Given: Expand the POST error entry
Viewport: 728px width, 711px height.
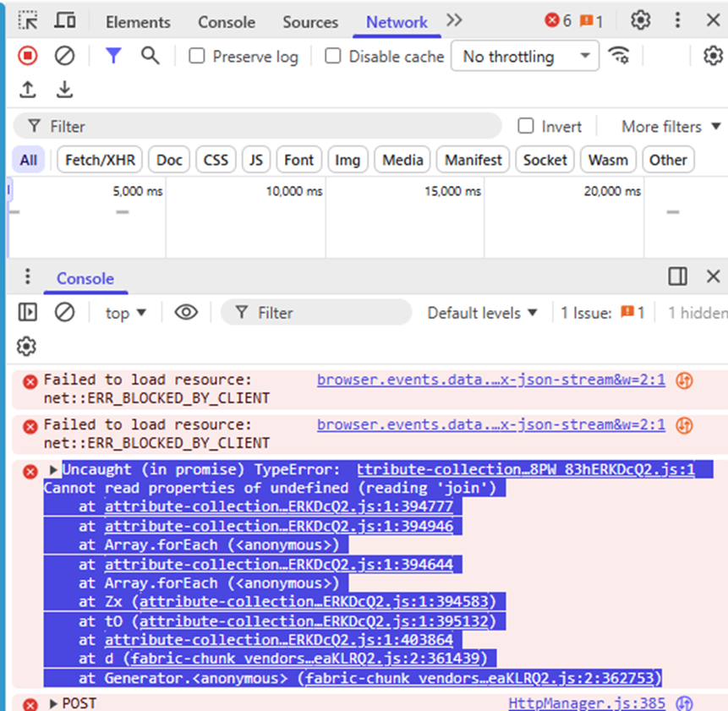Looking at the screenshot, I should 53,703.
